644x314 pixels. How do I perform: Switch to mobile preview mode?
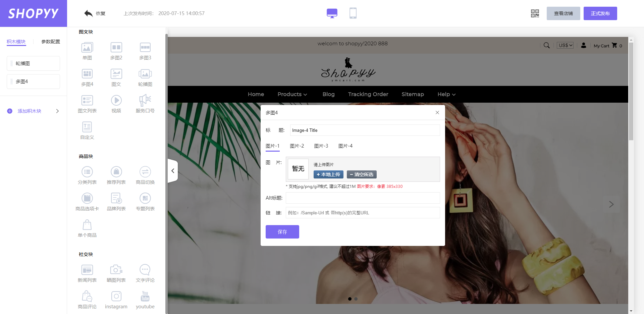click(353, 13)
